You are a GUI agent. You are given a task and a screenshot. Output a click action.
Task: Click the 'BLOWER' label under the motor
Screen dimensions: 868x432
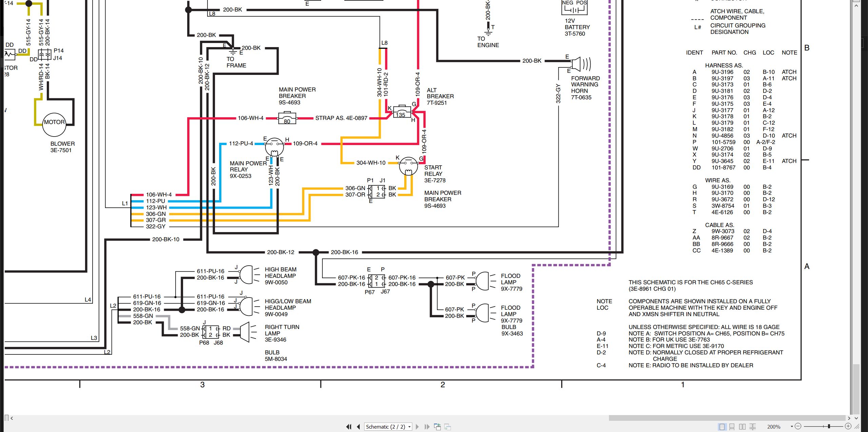pos(62,144)
